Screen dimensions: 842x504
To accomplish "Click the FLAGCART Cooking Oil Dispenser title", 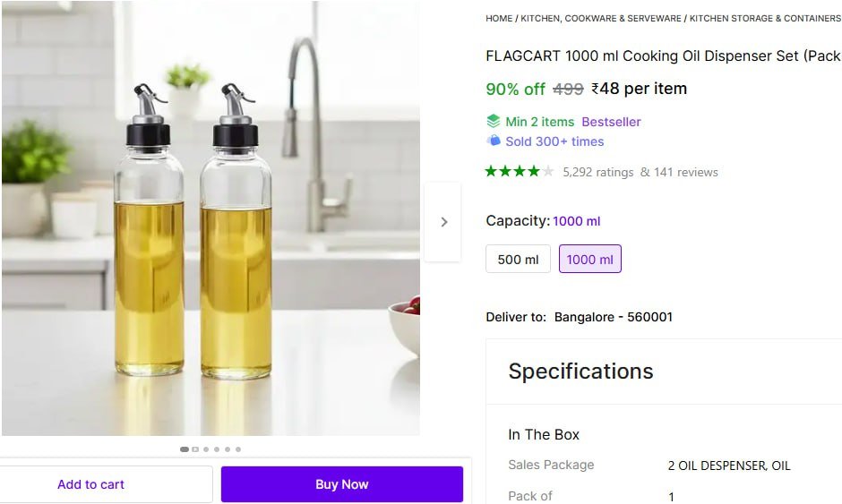I will 663,56.
